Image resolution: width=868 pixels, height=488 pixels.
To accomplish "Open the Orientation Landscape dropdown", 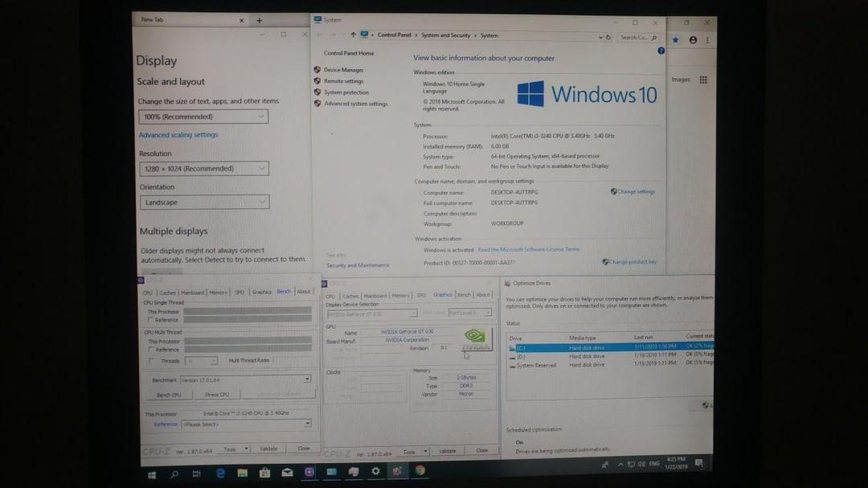I will (205, 202).
